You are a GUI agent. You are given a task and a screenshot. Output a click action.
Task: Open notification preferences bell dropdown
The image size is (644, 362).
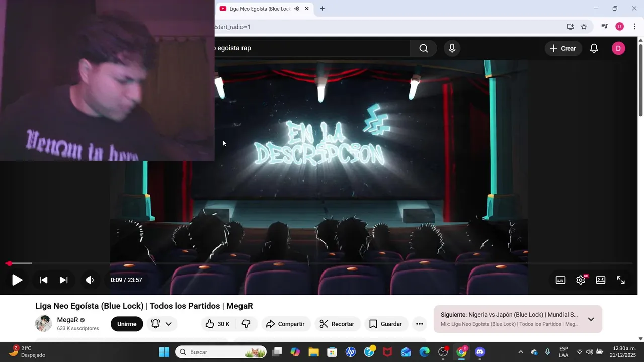pos(161,324)
